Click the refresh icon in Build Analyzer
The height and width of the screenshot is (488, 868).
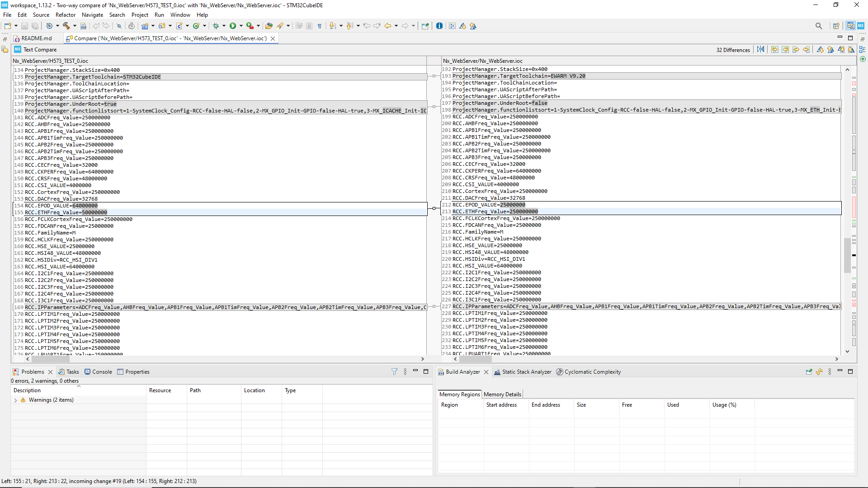(819, 371)
